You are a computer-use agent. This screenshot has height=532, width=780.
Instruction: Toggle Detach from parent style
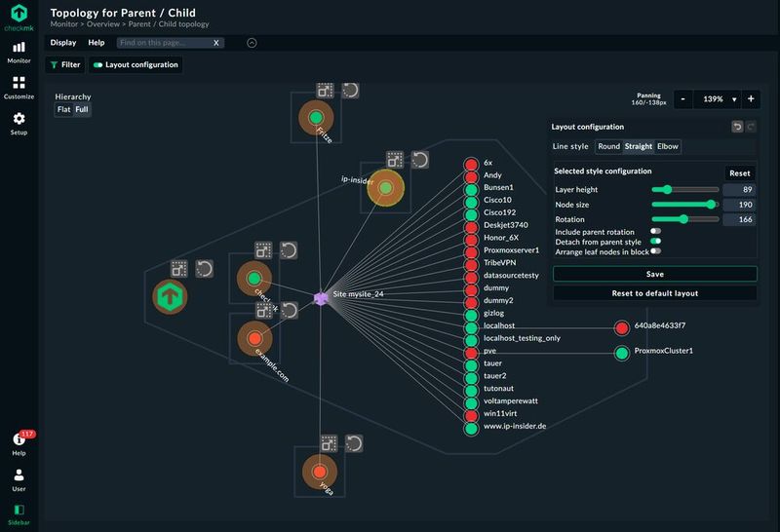(x=655, y=241)
